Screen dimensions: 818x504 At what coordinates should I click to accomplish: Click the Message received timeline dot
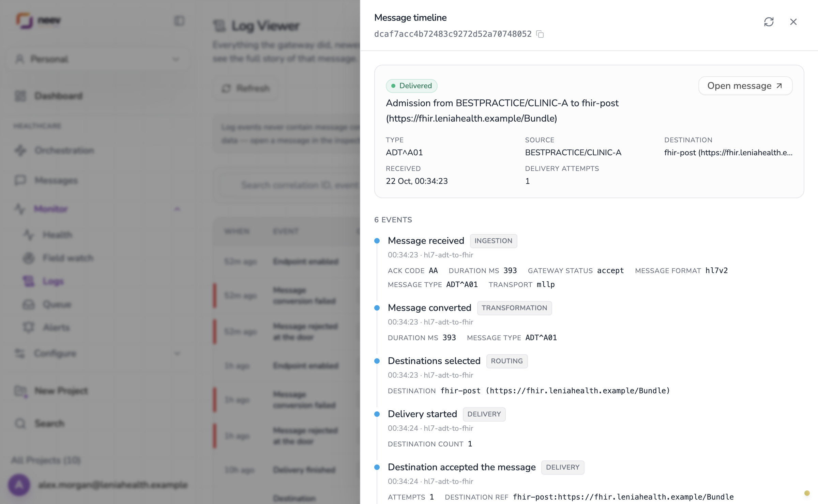(x=377, y=241)
